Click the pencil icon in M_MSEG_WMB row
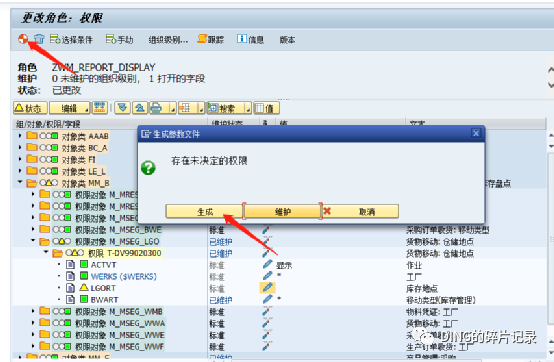 pyautogui.click(x=267, y=311)
